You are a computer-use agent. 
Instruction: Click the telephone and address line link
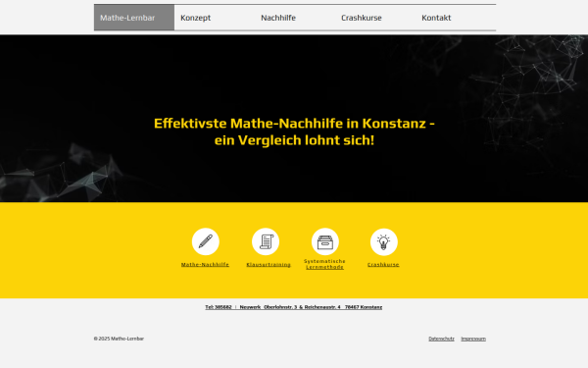294,307
